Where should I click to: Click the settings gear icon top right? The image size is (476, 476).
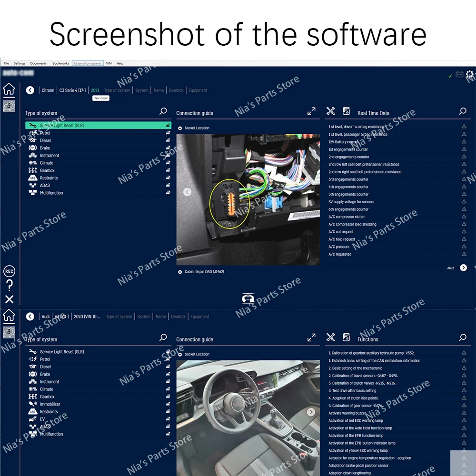point(470,74)
